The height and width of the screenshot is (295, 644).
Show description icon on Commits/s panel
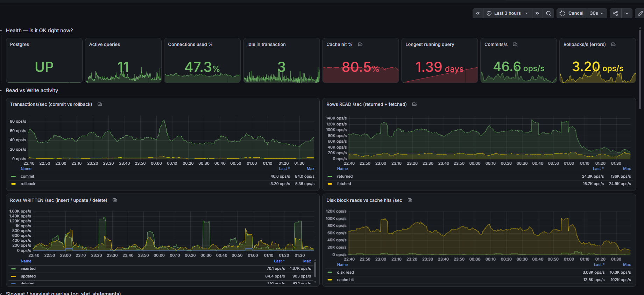[515, 44]
